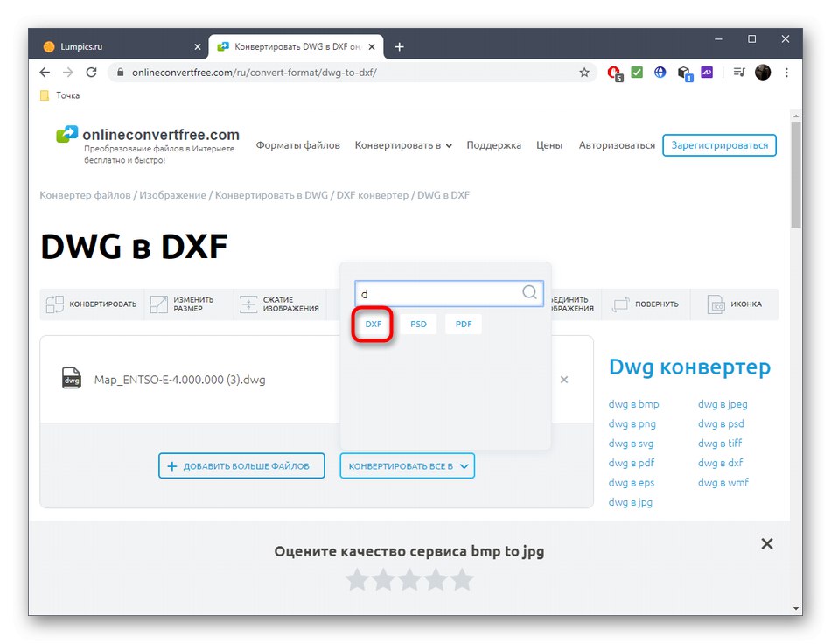
Task: Open dwg в dxf link
Action: click(721, 463)
